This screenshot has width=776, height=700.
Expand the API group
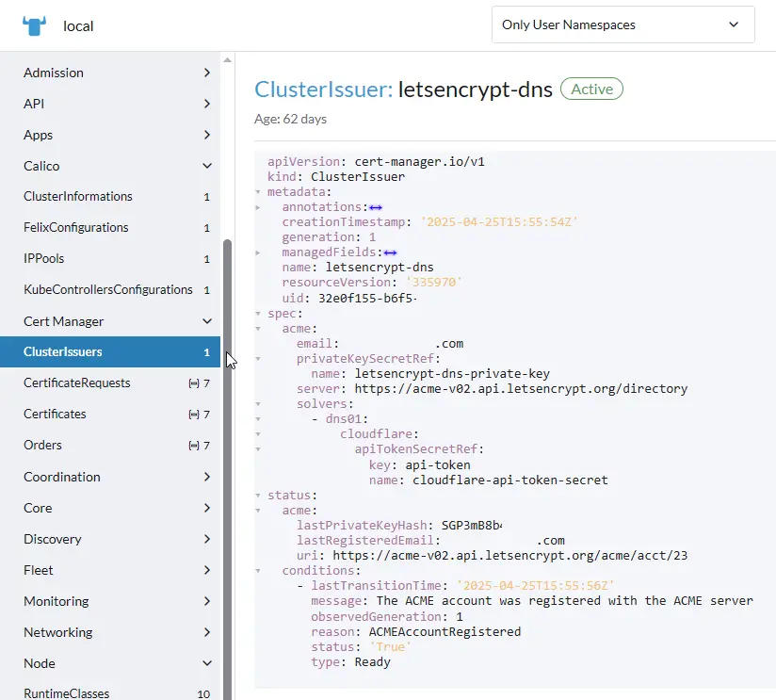coord(207,104)
